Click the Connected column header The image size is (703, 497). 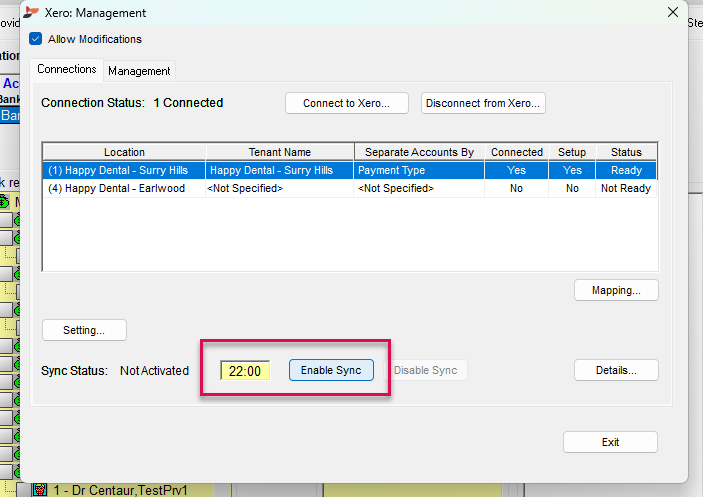tap(516, 152)
